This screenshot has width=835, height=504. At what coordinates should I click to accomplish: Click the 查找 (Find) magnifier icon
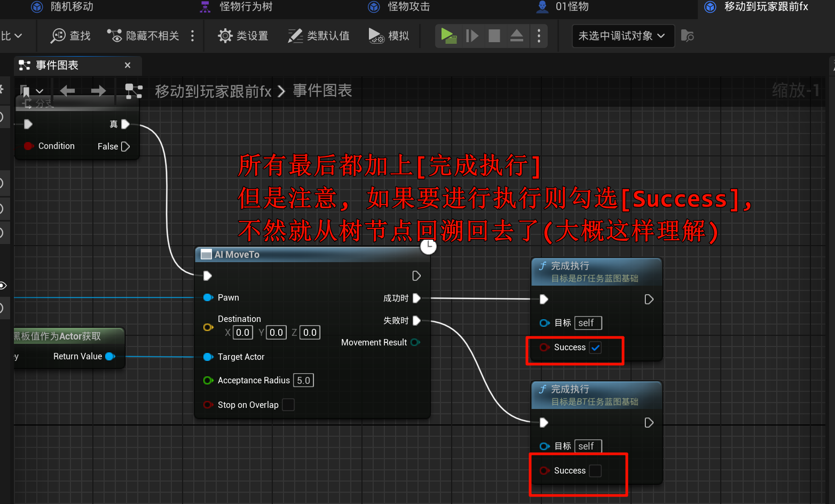[x=58, y=36]
